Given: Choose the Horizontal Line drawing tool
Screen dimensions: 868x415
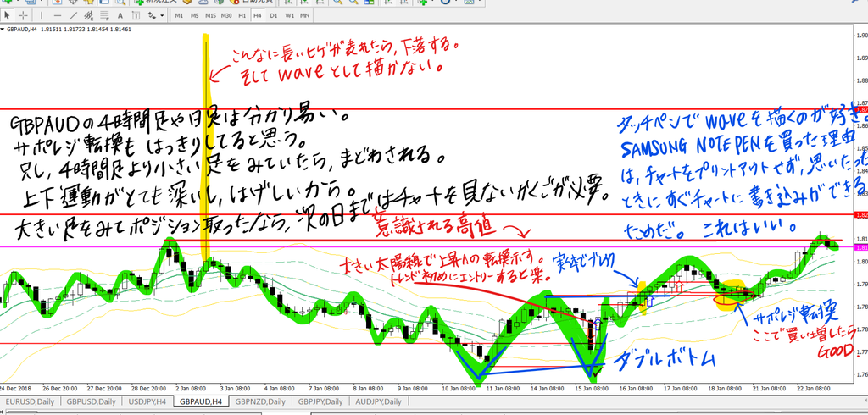Looking at the screenshot, I should (x=58, y=15).
